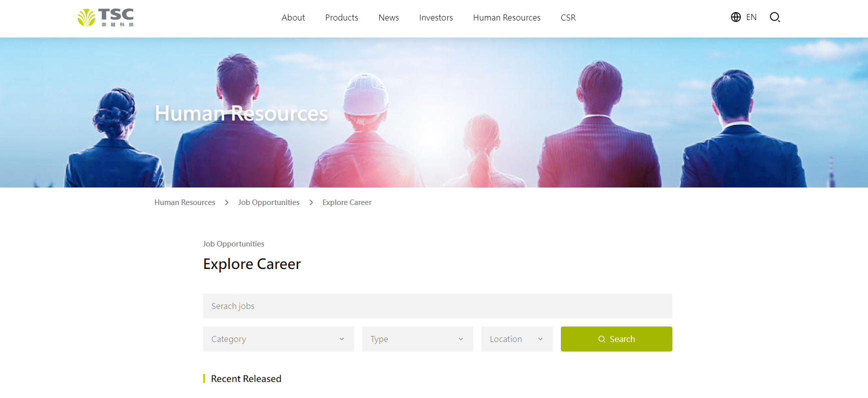868x398 pixels.
Task: Open the CSR menu item
Action: 568,18
